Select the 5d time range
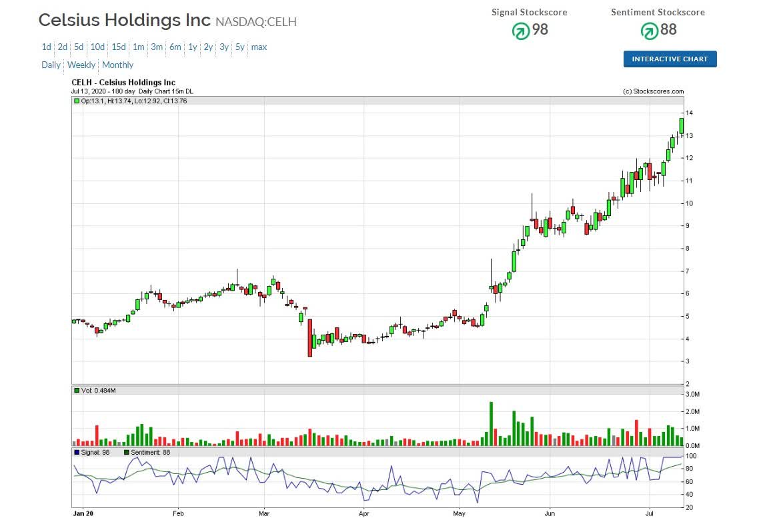761x532 pixels. [79, 47]
